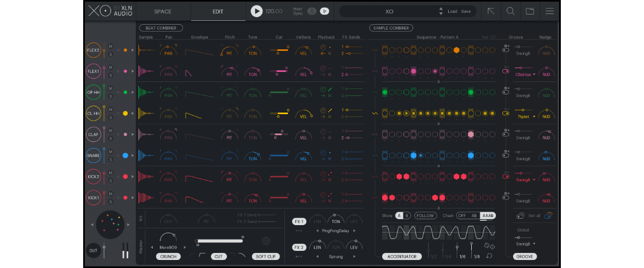Click the FOLLOW button below the sequencer
The image size is (644, 268).
(x=425, y=215)
